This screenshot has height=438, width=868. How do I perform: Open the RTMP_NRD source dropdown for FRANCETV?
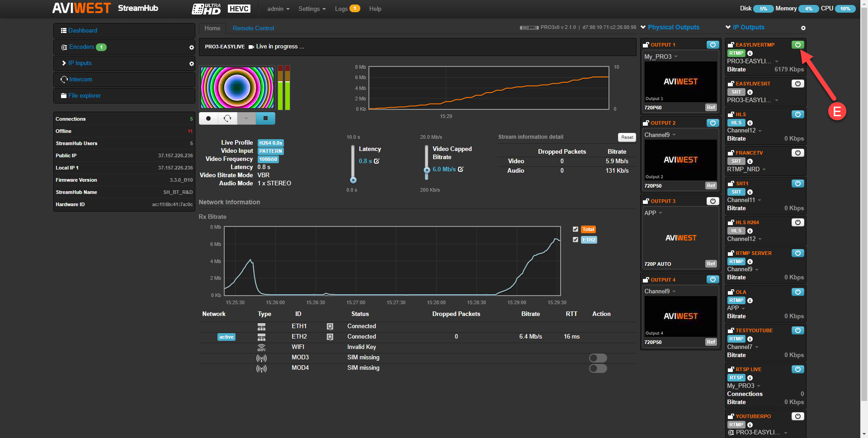point(746,169)
